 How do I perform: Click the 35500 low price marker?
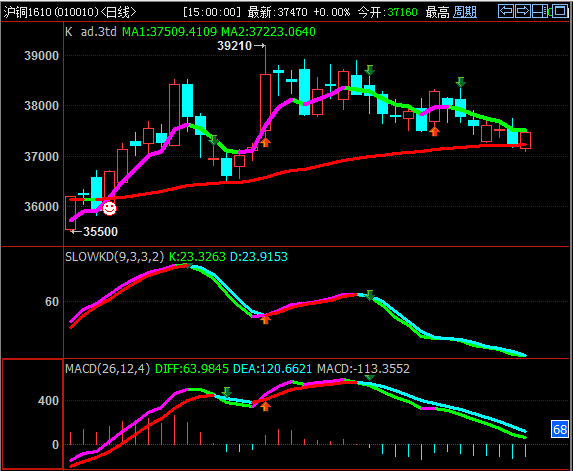95,232
